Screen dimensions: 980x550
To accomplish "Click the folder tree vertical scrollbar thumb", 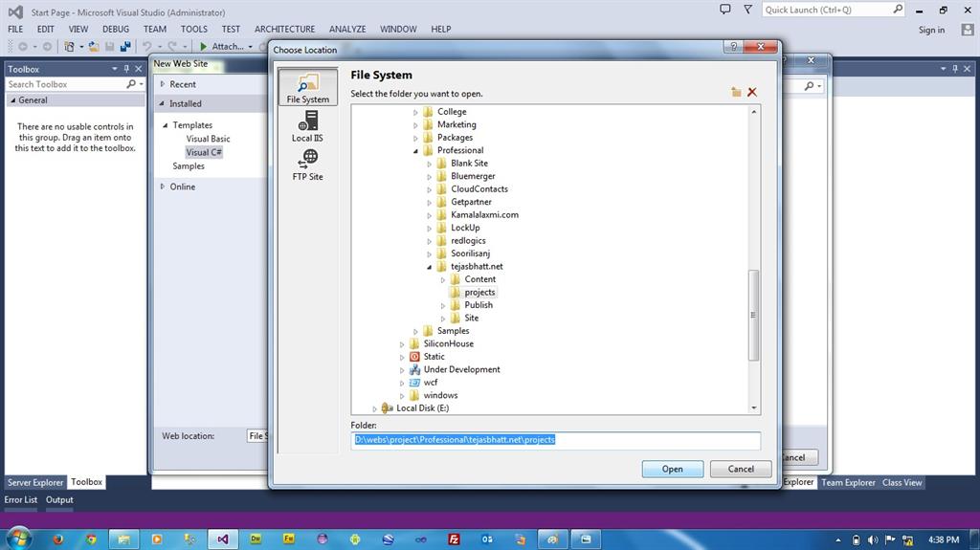I will tap(753, 315).
